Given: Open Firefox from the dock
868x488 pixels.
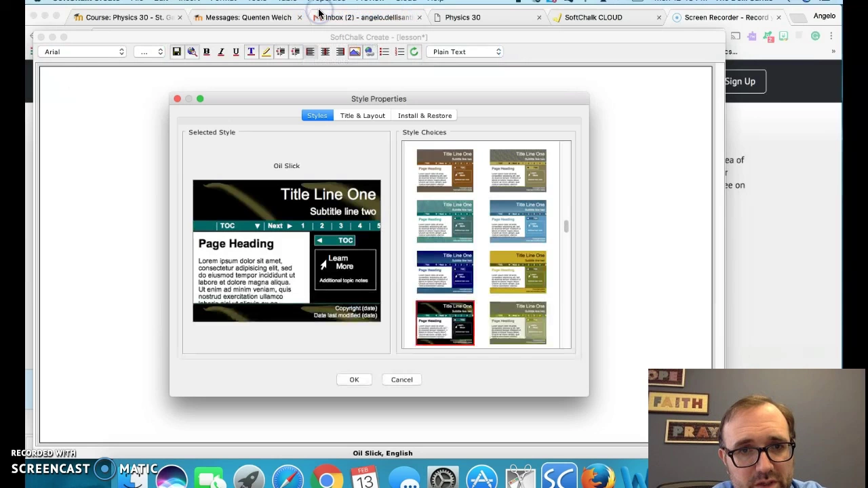Looking at the screenshot, I should [597, 477].
